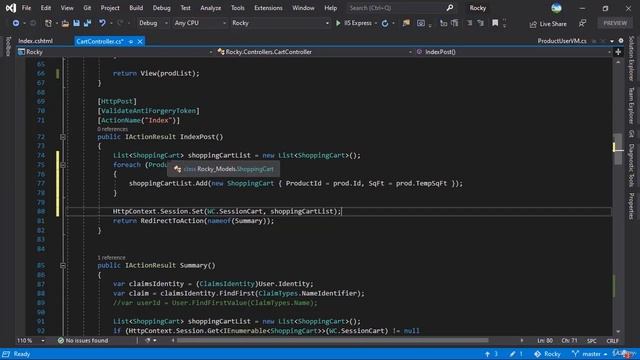Collapse the IndexPost method outlining
Viewport: 640px width, 360px height.
(63, 137)
